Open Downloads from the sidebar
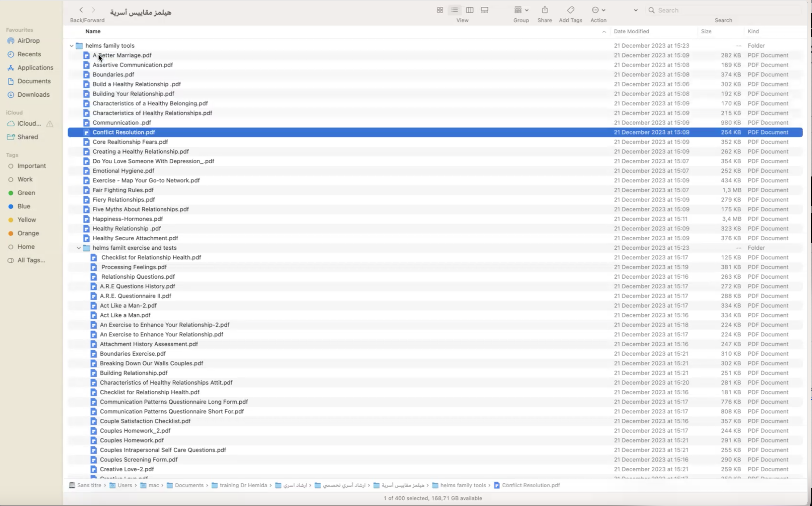 33,95
